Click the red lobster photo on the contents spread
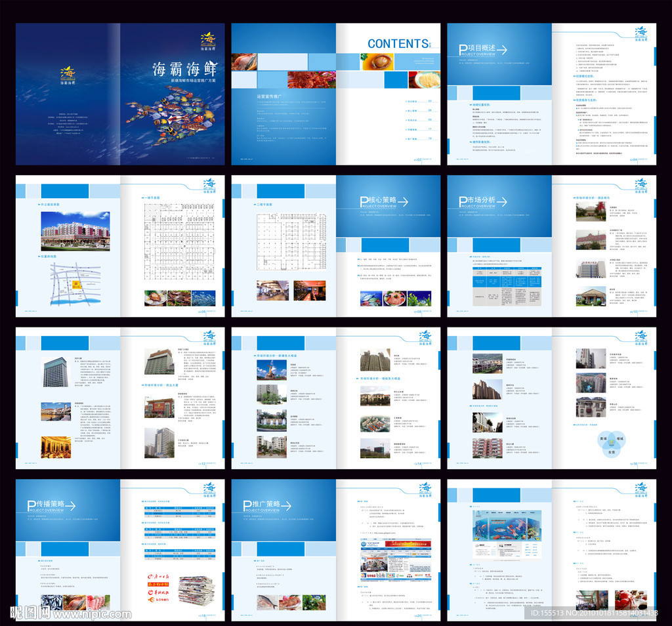This screenshot has height=626, width=672. pyautogui.click(x=312, y=79)
